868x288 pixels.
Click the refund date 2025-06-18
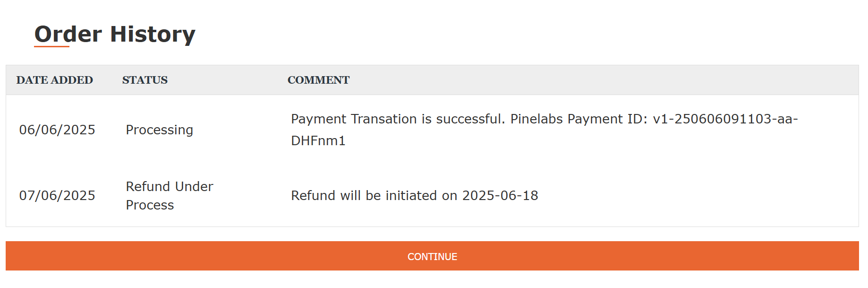(500, 195)
